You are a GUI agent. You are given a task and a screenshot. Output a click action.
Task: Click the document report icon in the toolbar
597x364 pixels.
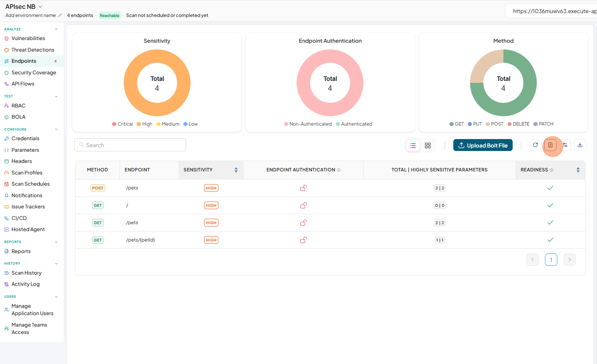pyautogui.click(x=550, y=145)
